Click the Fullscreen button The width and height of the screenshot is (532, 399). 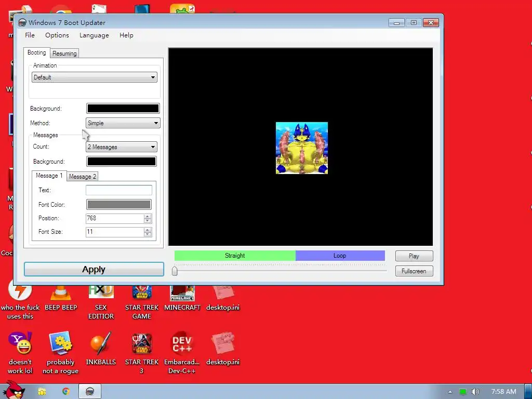pos(414,271)
